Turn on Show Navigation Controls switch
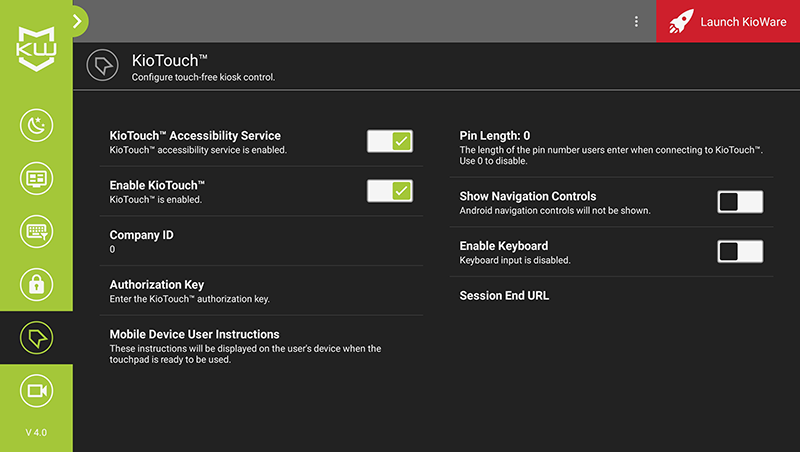 coord(740,202)
